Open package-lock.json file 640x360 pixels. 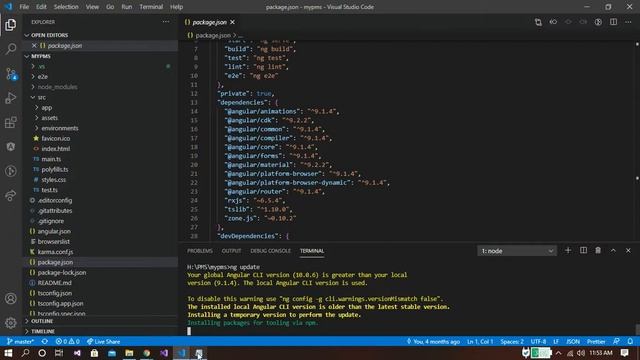coord(62,273)
